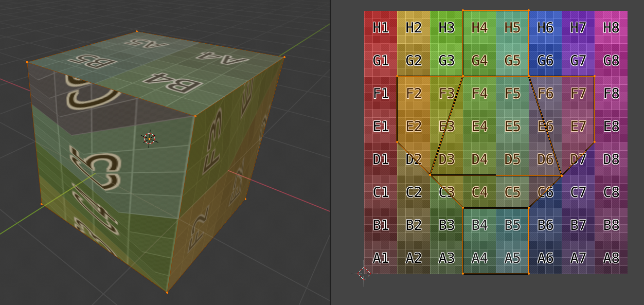Select UV vertex at bottom-left of E2 tile
The image size is (644, 305).
[397, 142]
